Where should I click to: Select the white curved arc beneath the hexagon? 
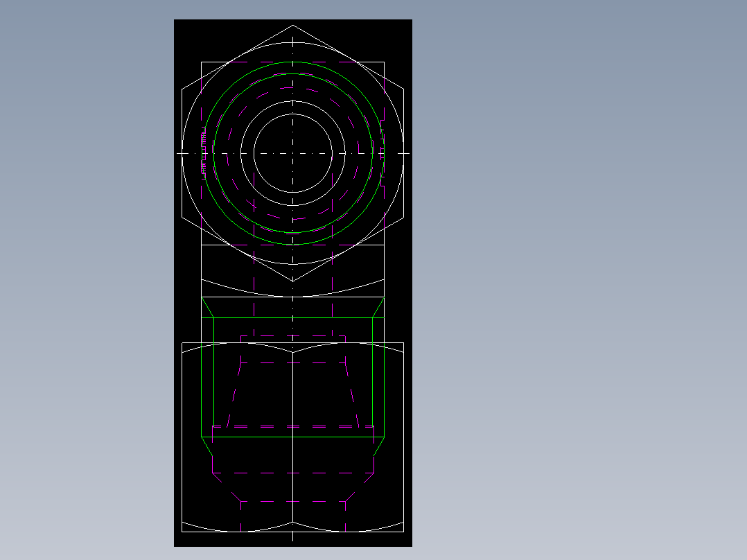(x=293, y=288)
